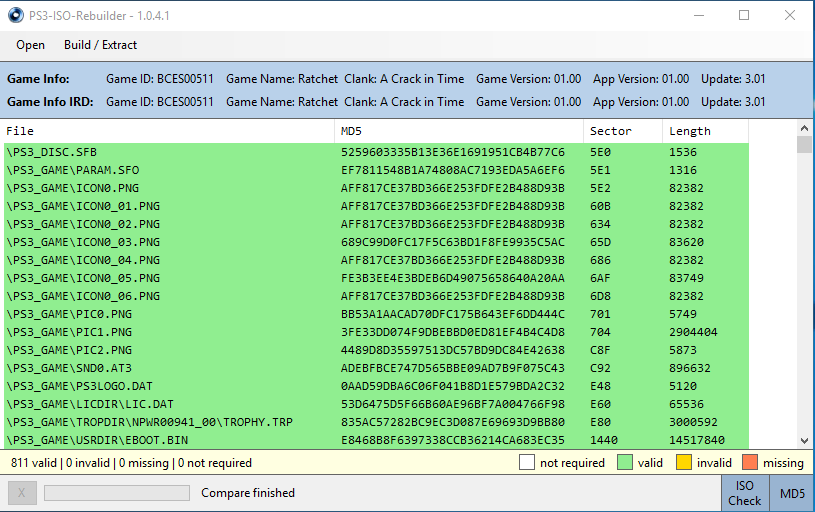
Task: Click the '811 valid' status bar count
Action: coord(34,463)
